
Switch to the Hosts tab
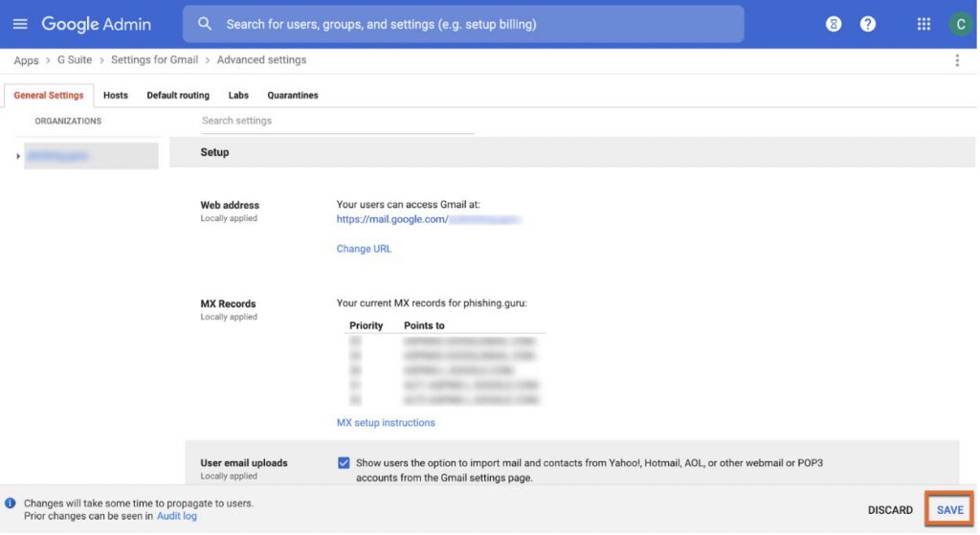pos(116,96)
